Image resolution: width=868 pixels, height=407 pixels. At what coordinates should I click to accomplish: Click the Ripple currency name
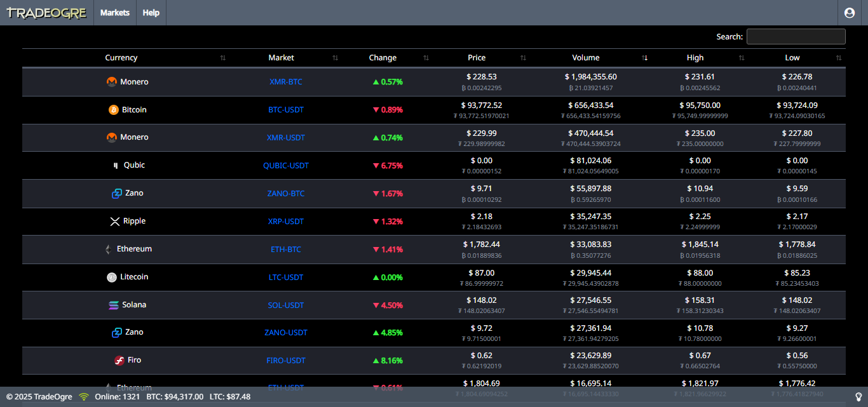tap(134, 221)
